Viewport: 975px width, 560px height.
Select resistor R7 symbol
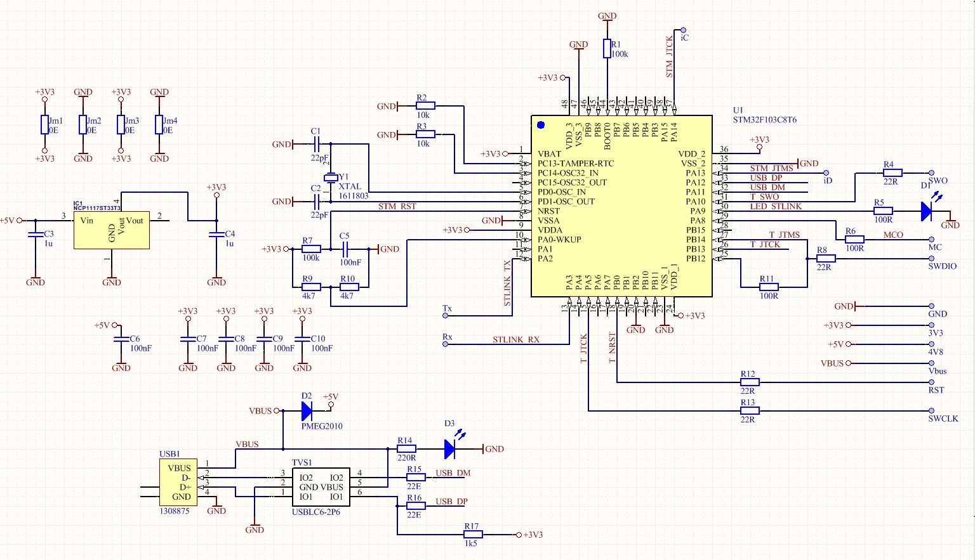pyautogui.click(x=311, y=249)
